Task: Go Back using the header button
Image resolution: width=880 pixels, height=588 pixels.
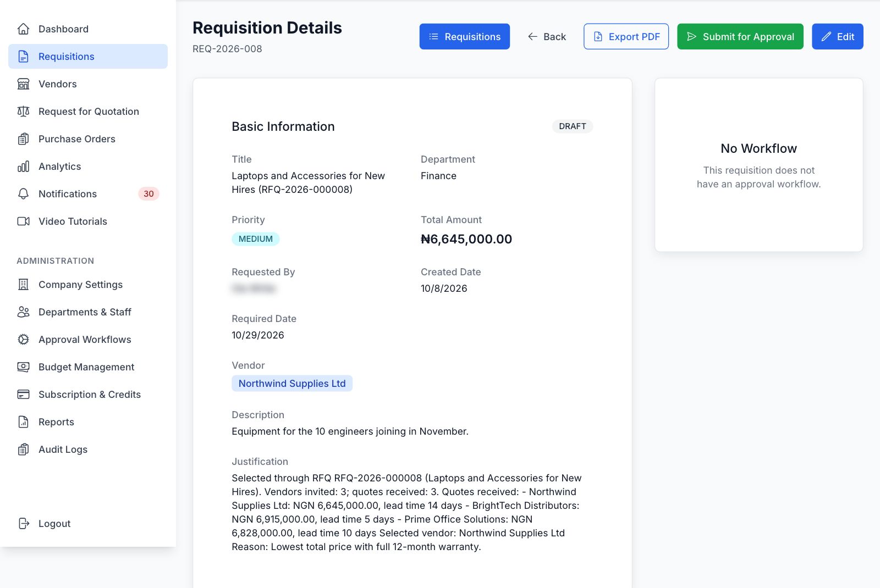Action: pos(547,36)
